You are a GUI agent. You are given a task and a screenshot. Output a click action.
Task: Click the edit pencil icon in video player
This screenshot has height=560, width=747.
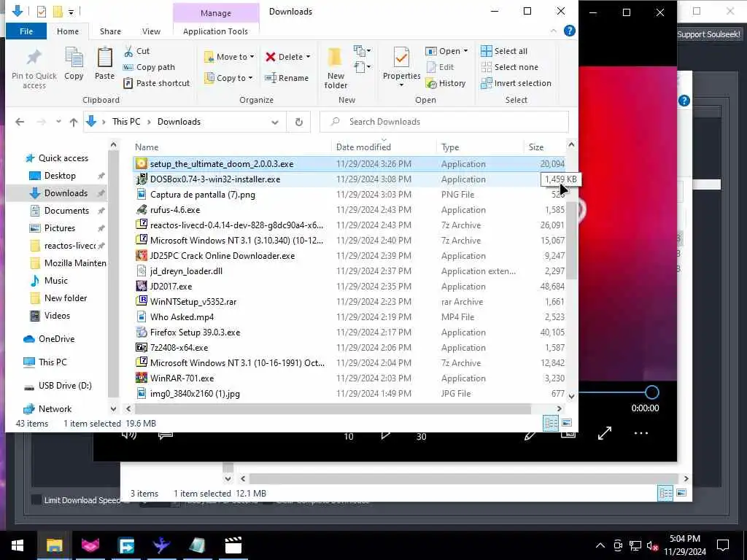[530, 435]
